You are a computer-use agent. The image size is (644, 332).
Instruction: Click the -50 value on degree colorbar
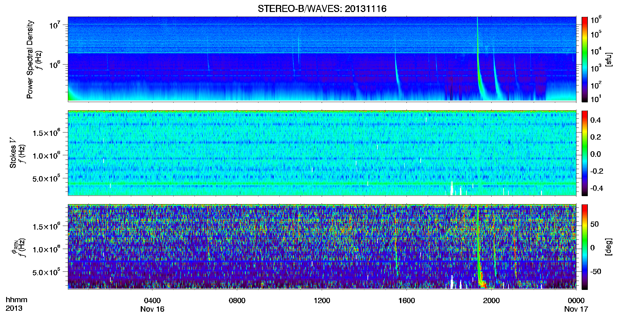point(595,271)
